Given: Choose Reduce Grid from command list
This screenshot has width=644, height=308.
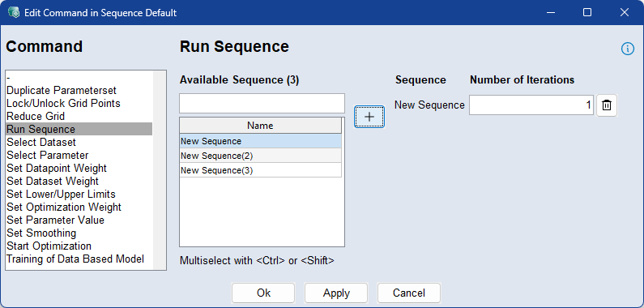Looking at the screenshot, I should click(x=36, y=116).
